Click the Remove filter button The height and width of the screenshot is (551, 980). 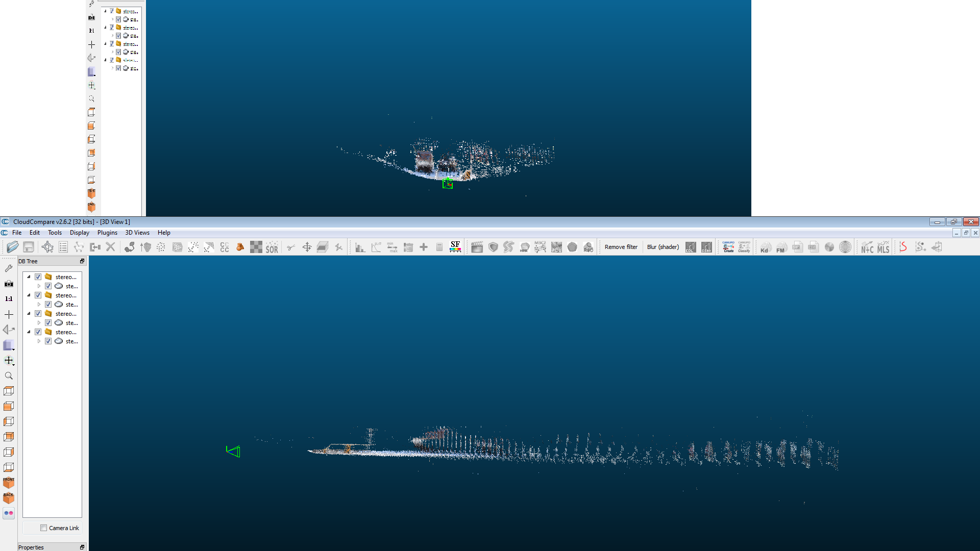(x=621, y=247)
